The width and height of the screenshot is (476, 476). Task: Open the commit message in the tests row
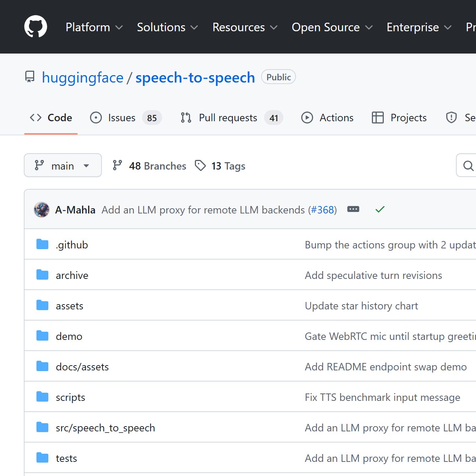point(390,458)
